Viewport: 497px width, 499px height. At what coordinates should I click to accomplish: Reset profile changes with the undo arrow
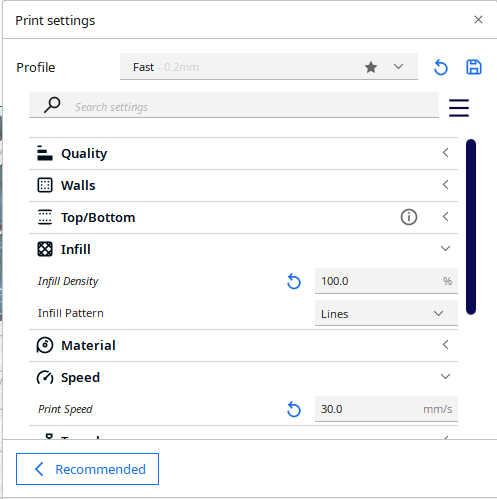(x=441, y=68)
